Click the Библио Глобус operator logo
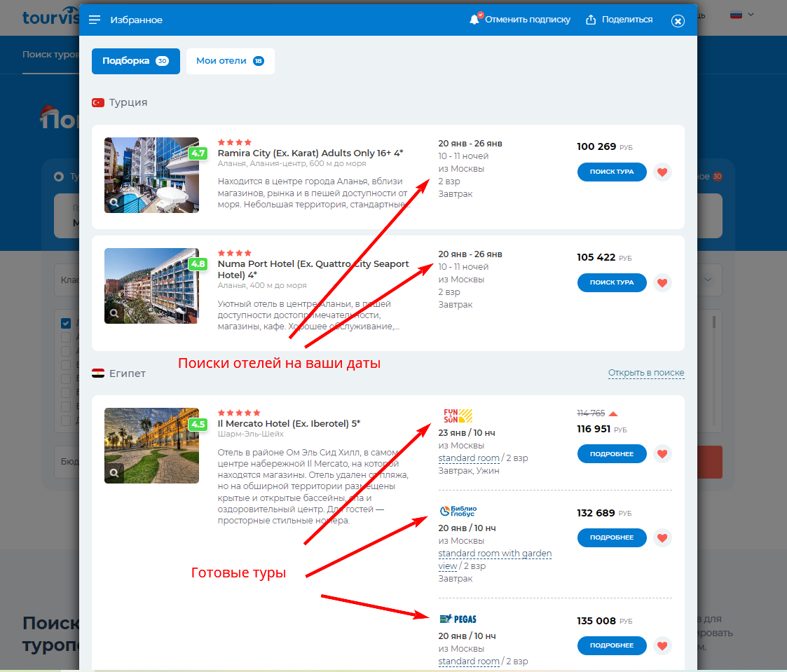This screenshot has width=787, height=672. click(458, 512)
